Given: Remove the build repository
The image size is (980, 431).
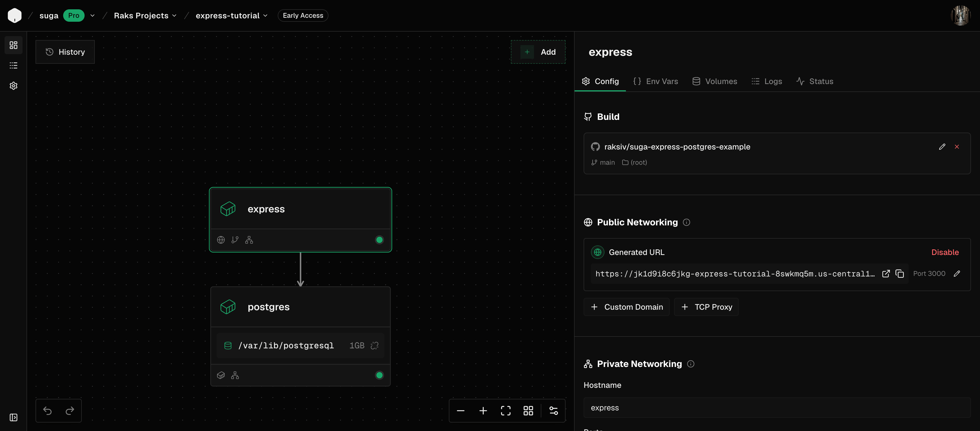Looking at the screenshot, I should pos(957,147).
